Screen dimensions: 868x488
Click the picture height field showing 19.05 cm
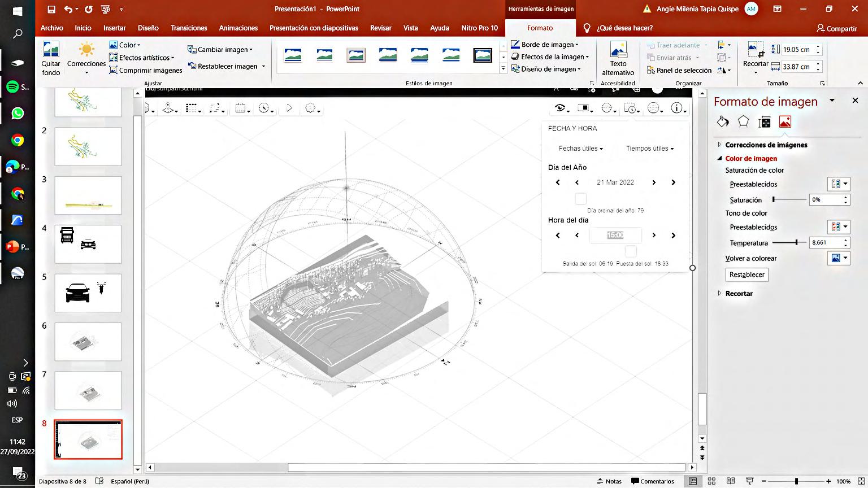coord(797,50)
